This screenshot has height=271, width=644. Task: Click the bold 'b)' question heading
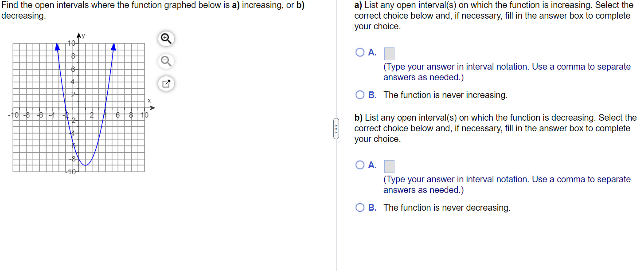[359, 118]
